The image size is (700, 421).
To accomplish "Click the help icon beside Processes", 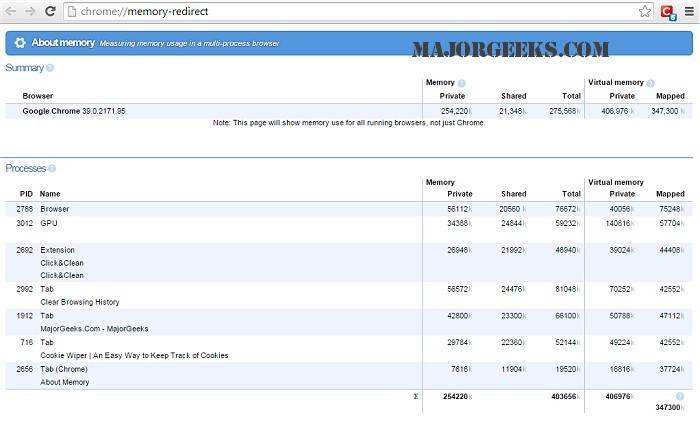I will pos(52,168).
